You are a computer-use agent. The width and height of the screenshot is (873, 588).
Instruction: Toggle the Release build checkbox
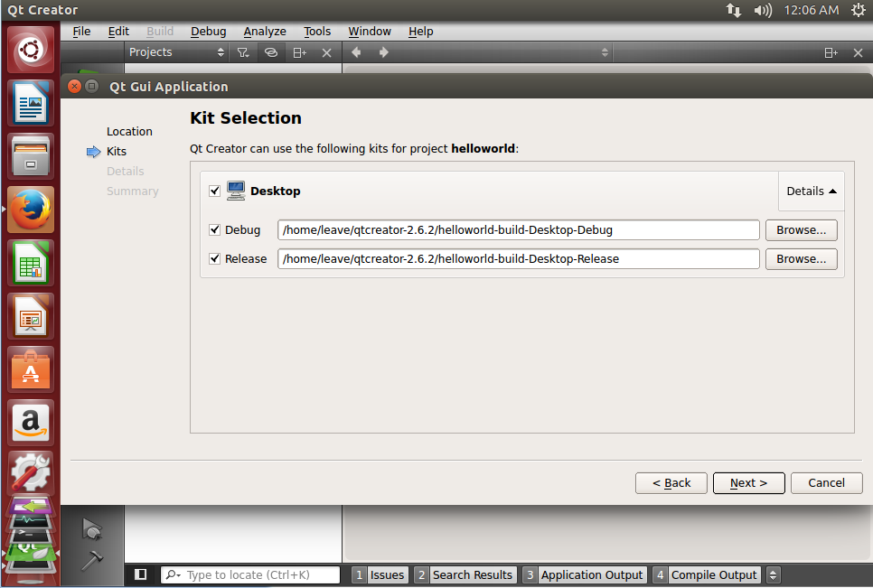pos(214,258)
